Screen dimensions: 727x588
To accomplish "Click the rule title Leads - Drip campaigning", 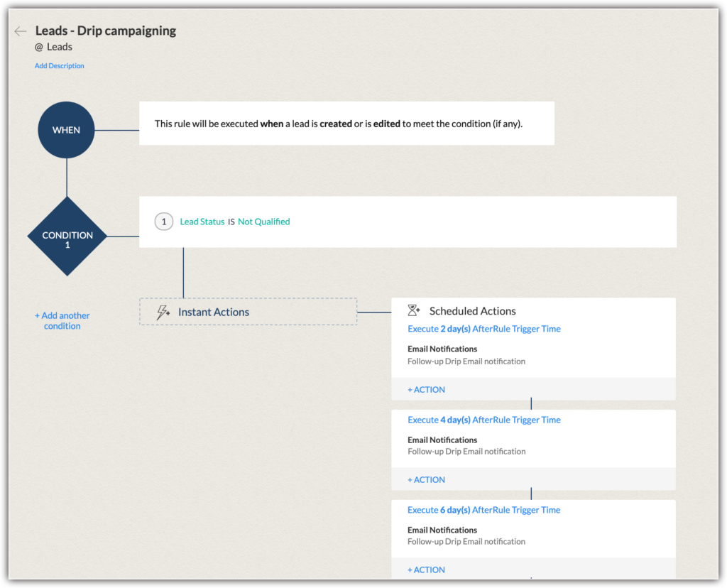I will coord(105,31).
